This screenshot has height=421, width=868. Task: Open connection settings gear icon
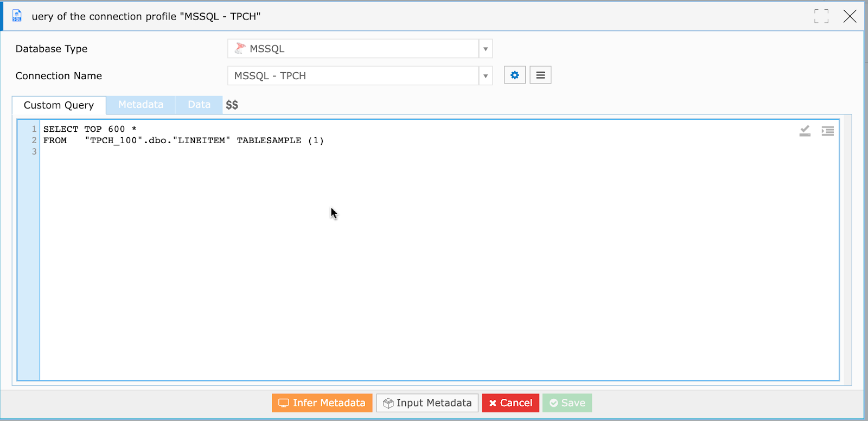[515, 75]
